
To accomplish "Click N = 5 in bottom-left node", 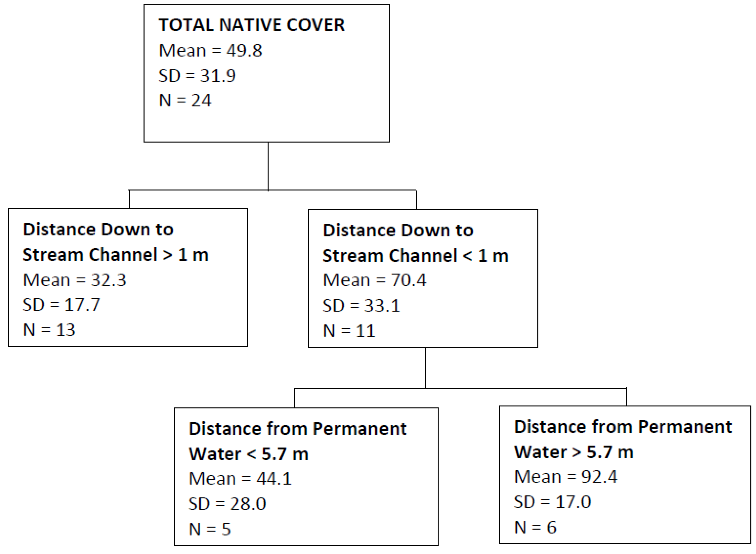I will [210, 529].
